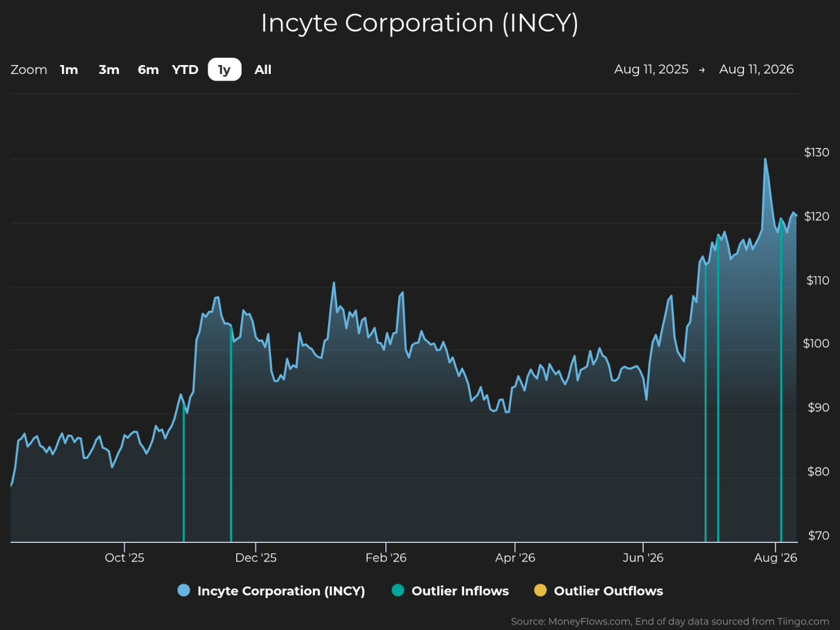Click the $70 y-axis label

tap(819, 535)
